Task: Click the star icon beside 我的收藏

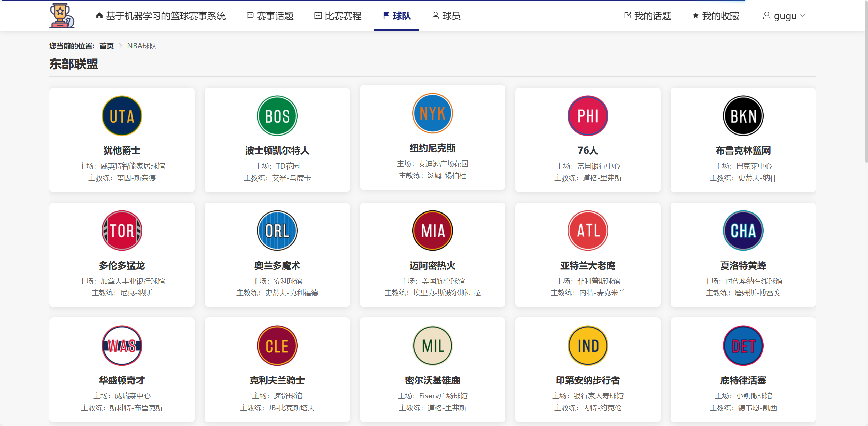Action: 696,15
